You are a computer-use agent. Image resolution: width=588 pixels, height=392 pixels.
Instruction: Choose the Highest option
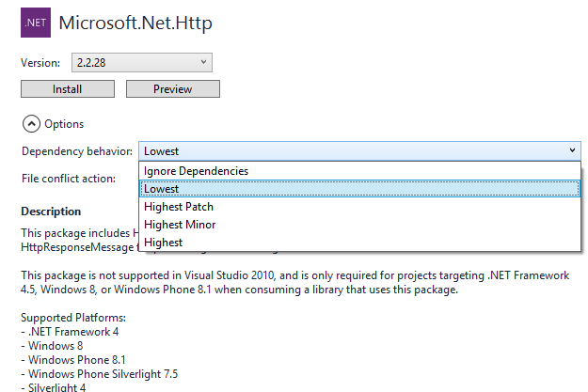click(x=359, y=243)
